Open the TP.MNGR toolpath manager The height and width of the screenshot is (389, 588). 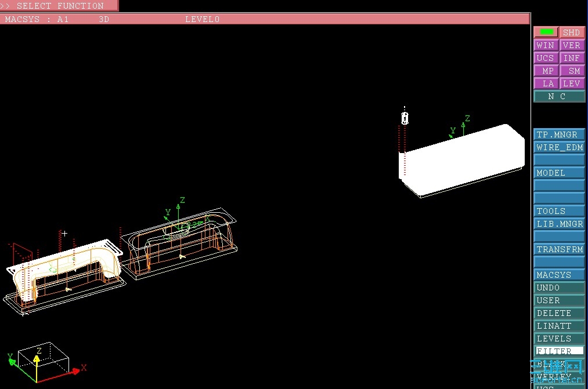pyautogui.click(x=559, y=134)
